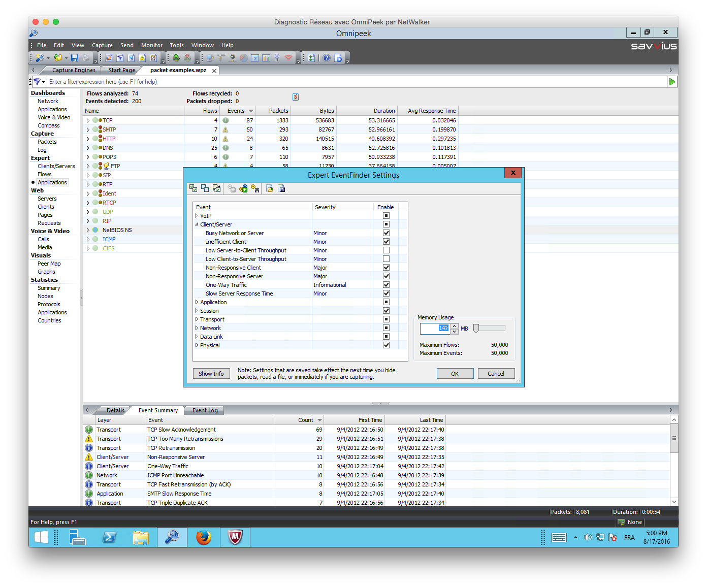
Task: Click Disable All empty boxes icon in dialog
Action: tap(205, 188)
